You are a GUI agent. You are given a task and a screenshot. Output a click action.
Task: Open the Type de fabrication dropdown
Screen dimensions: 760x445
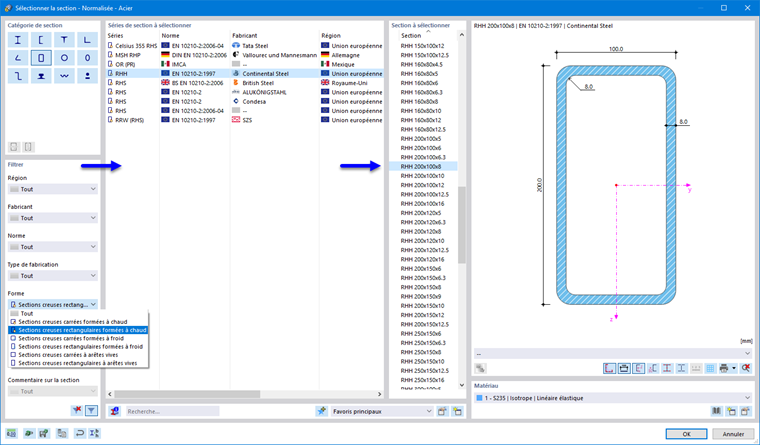click(x=53, y=276)
